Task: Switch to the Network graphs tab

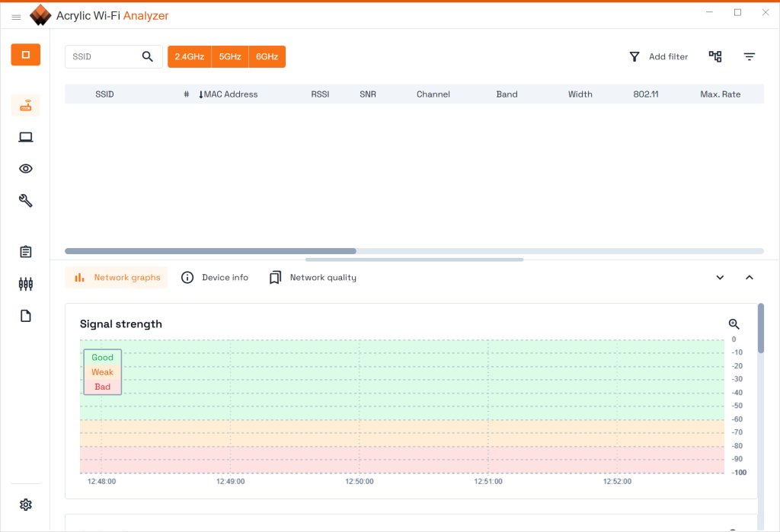Action: [x=117, y=278]
